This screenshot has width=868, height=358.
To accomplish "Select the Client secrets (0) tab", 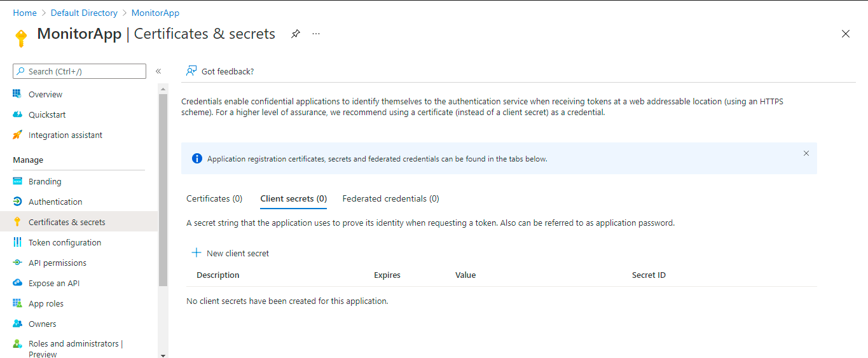I will 294,198.
